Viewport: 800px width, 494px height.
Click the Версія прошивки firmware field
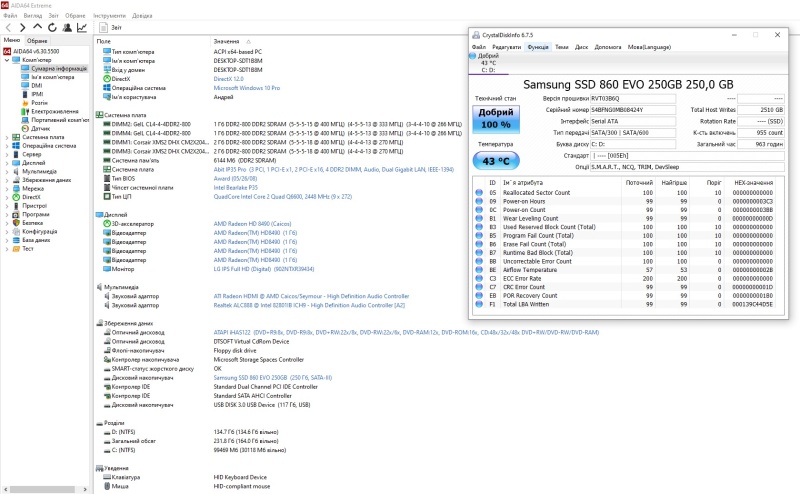633,98
